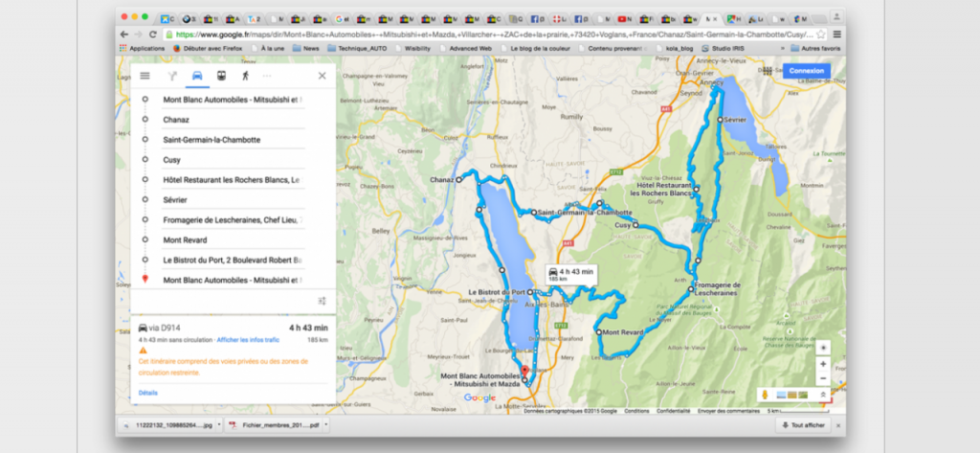This screenshot has height=453, width=980.
Task: Click the Sévrier marker on map
Action: click(720, 120)
